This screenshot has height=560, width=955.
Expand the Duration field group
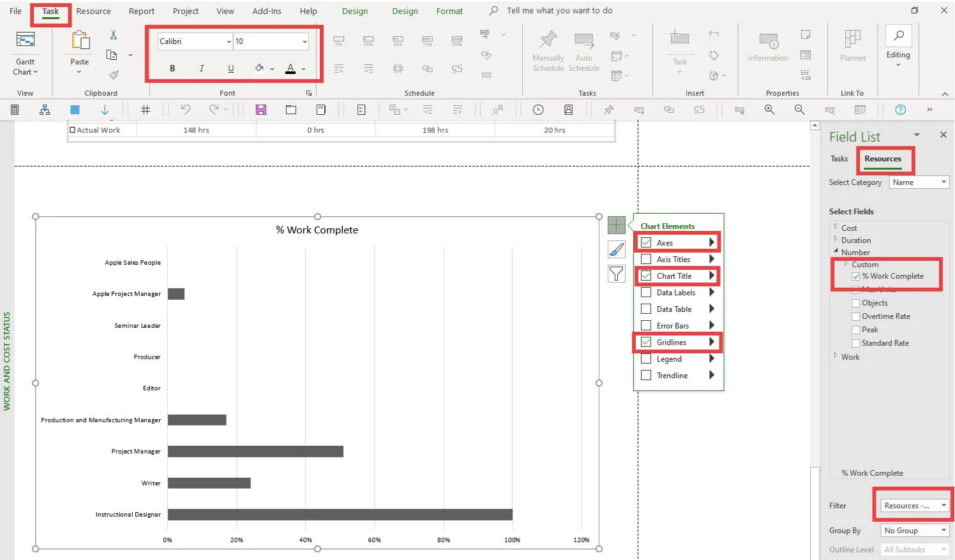click(x=836, y=239)
